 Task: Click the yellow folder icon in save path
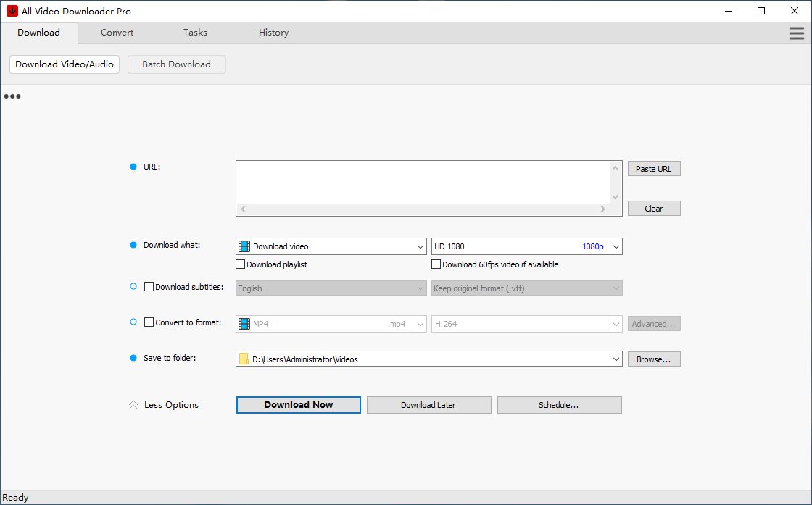tap(244, 359)
